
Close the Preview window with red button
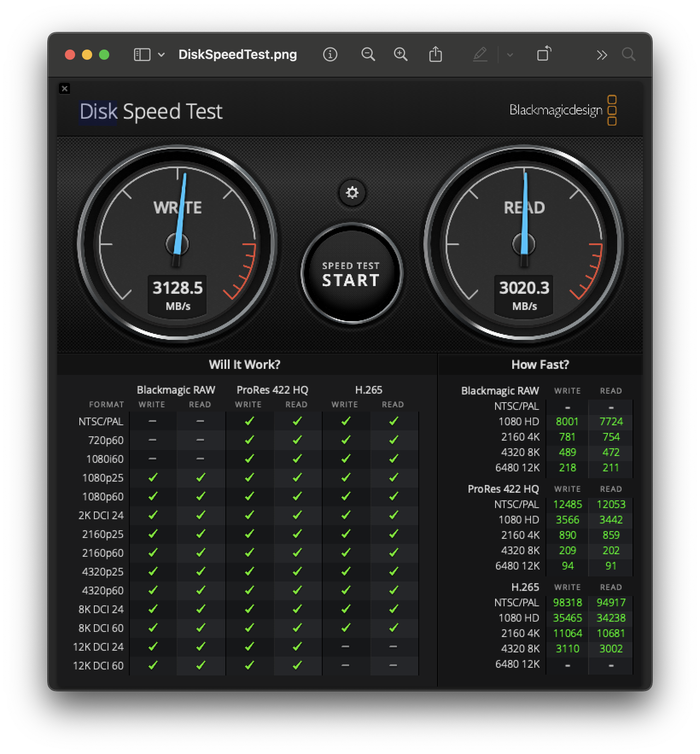point(70,55)
